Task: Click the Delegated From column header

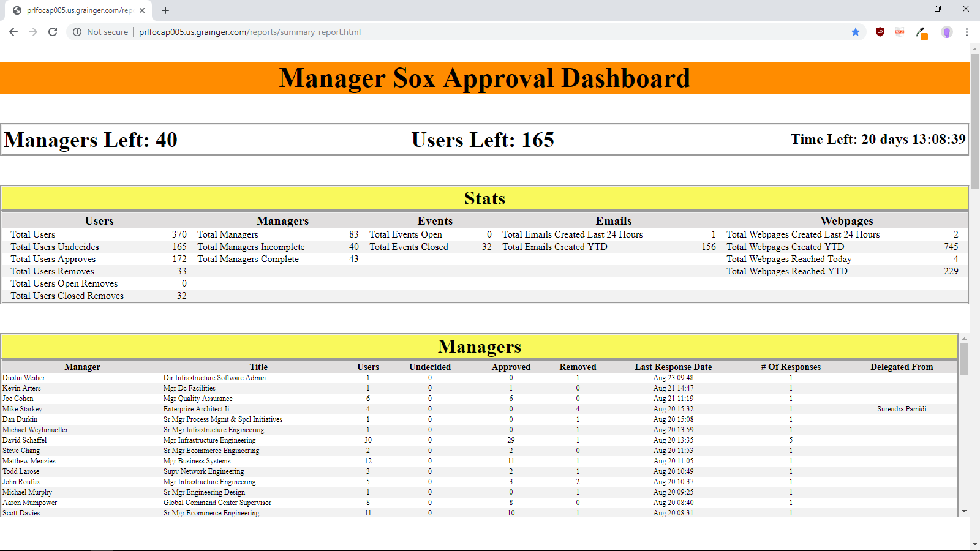Action: 902,367
